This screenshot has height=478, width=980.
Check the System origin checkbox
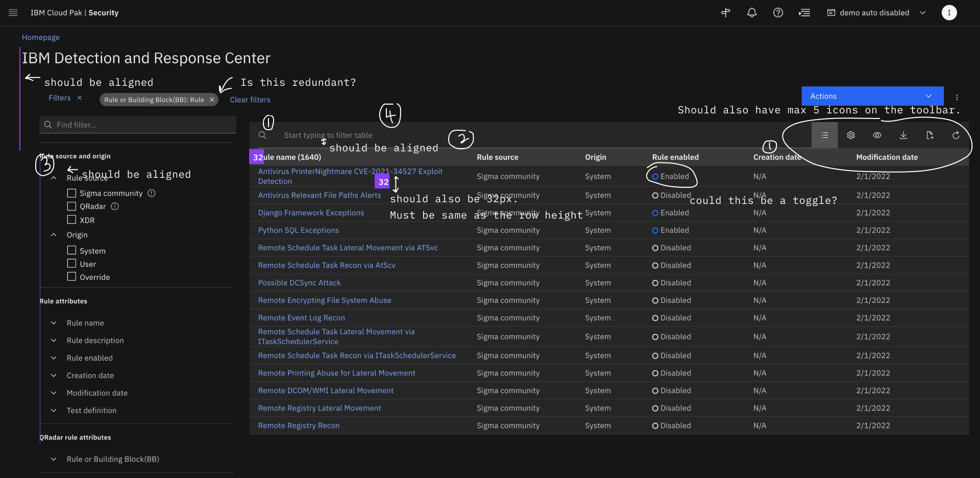(71, 250)
